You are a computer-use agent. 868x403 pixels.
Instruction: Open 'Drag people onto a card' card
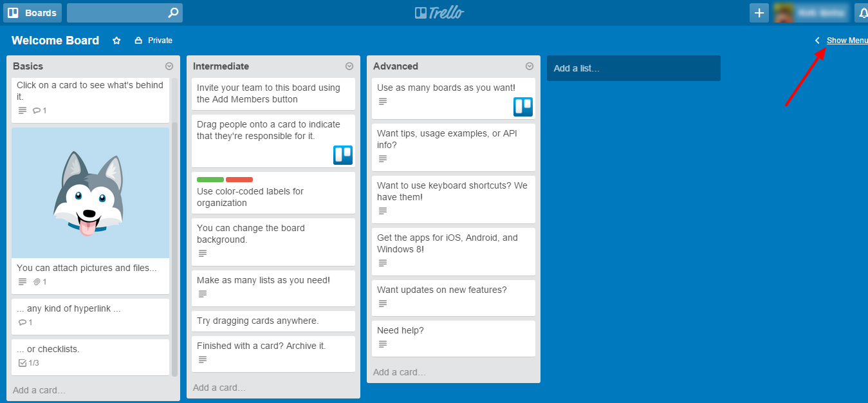click(x=273, y=141)
